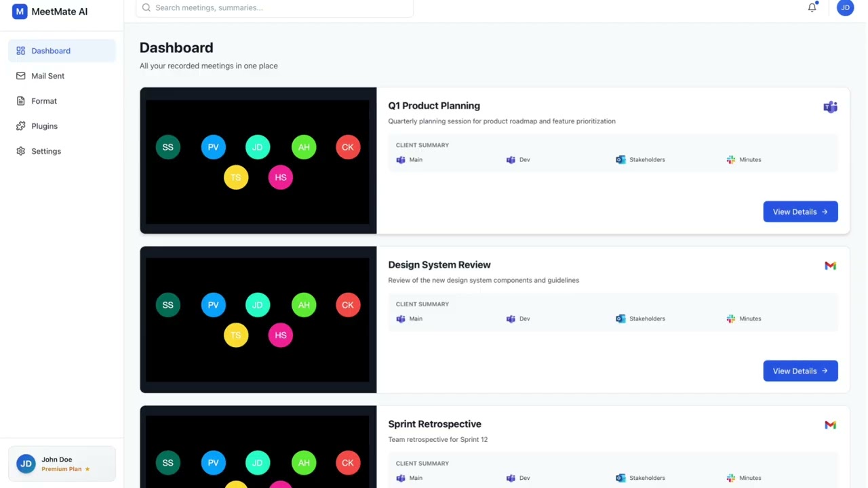The image size is (868, 488).
Task: Click the Gmail icon on Design System Review
Action: tap(830, 266)
